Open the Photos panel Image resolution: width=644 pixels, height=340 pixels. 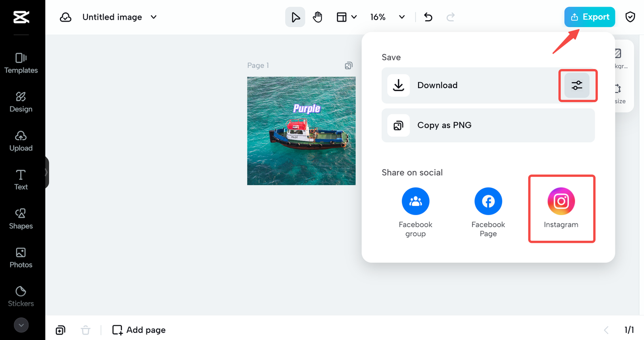point(21,258)
